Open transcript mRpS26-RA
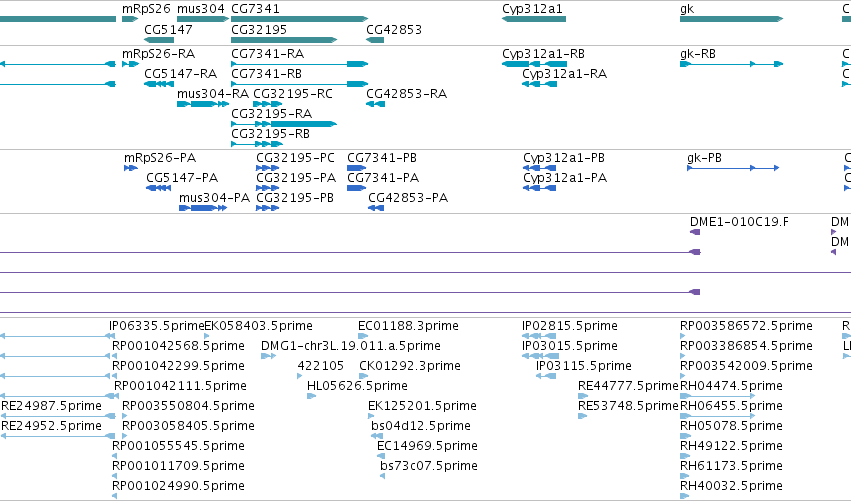 coord(130,64)
